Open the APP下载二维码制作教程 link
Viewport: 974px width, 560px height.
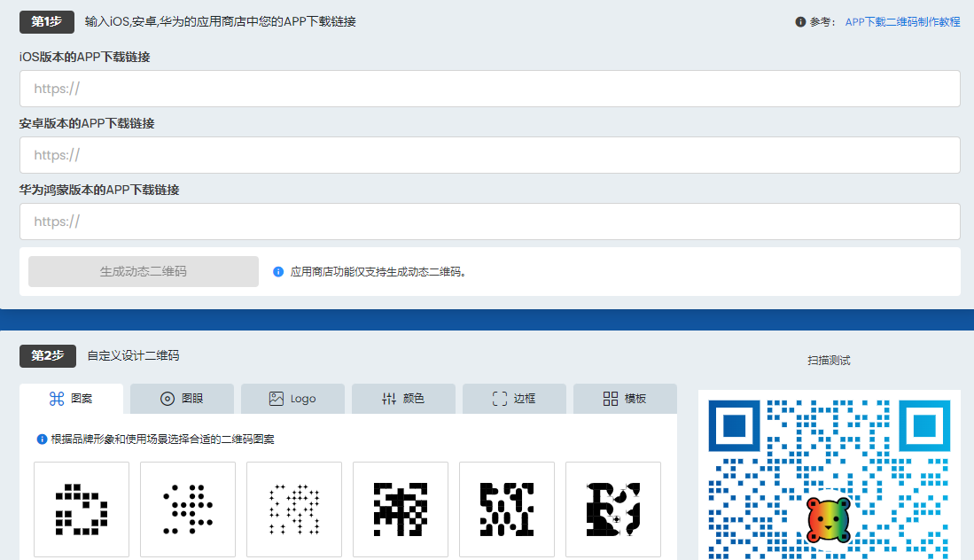[902, 22]
